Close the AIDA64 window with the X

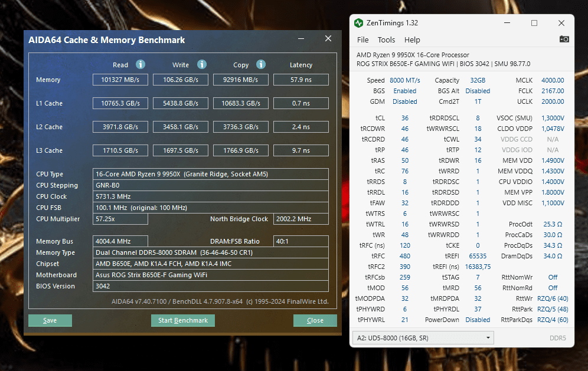click(x=328, y=39)
